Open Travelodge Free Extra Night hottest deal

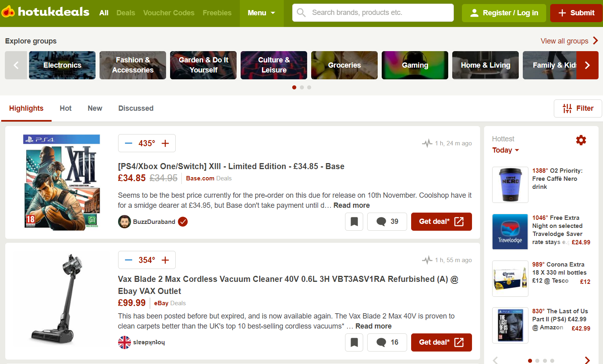point(541,232)
